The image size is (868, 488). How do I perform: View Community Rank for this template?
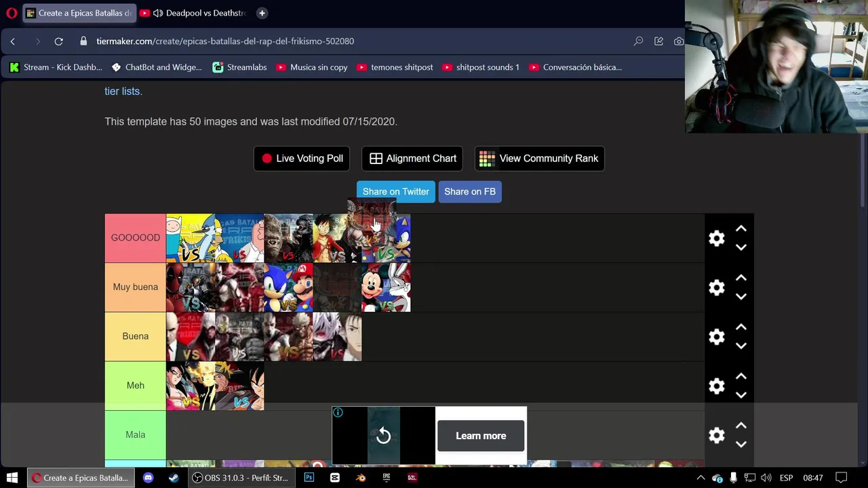click(x=539, y=159)
